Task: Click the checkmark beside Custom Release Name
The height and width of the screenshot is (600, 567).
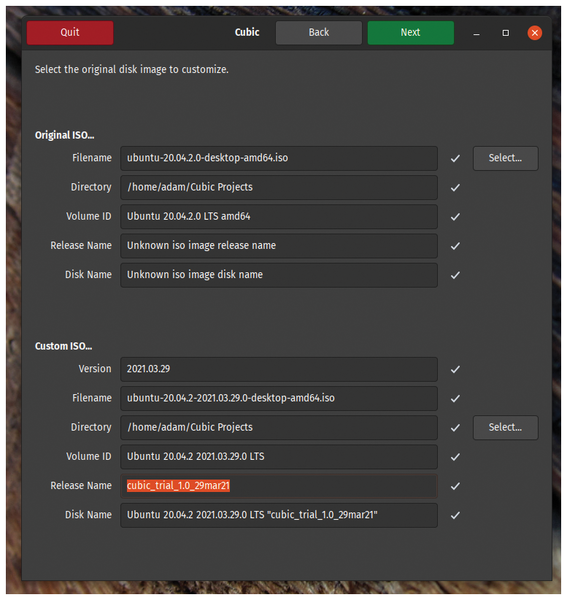Action: pyautogui.click(x=455, y=486)
